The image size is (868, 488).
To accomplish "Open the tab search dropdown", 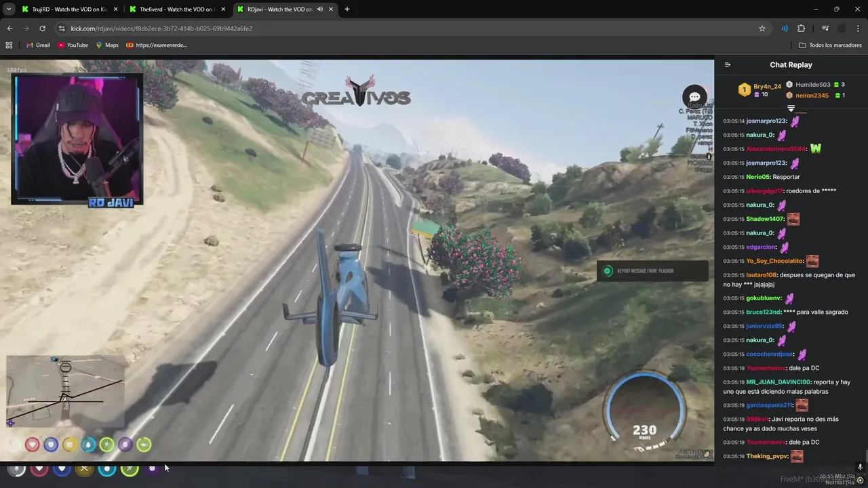I will 9,9.
